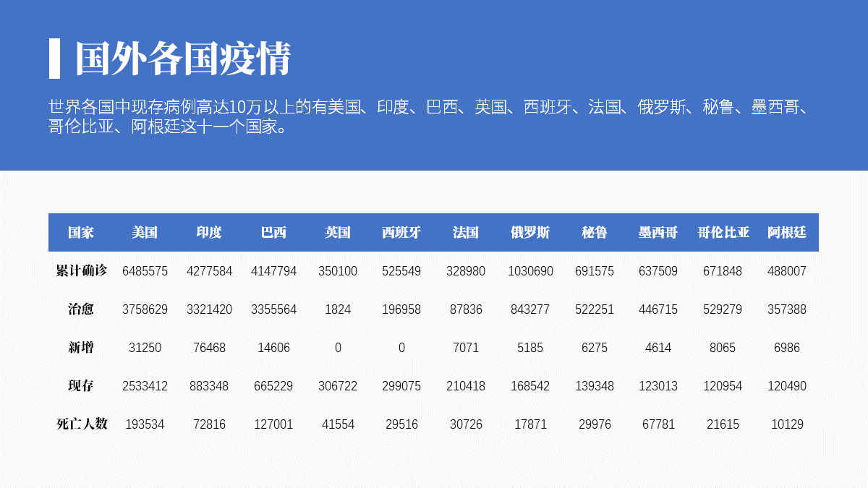
Task: Select the cell value 446715
Action: (658, 309)
